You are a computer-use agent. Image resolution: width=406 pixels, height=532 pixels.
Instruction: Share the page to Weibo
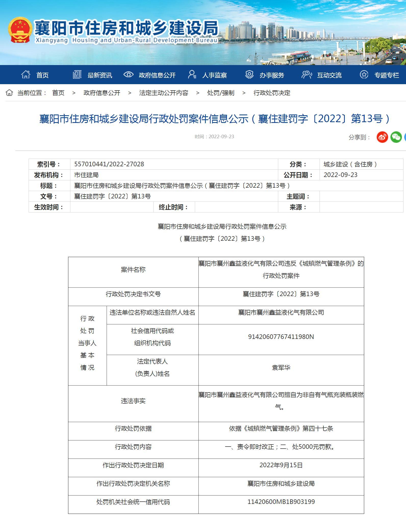tap(382, 137)
